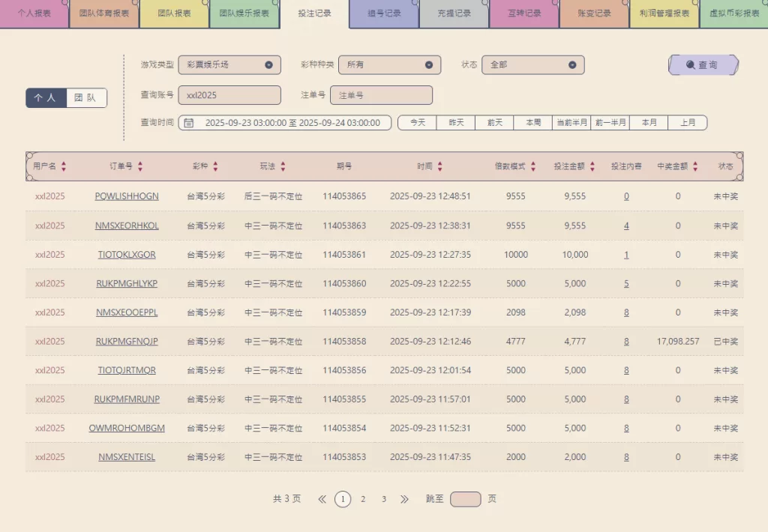The width and height of the screenshot is (768, 532).
Task: Sort by 投注金额 column arrows
Action: (x=592, y=166)
